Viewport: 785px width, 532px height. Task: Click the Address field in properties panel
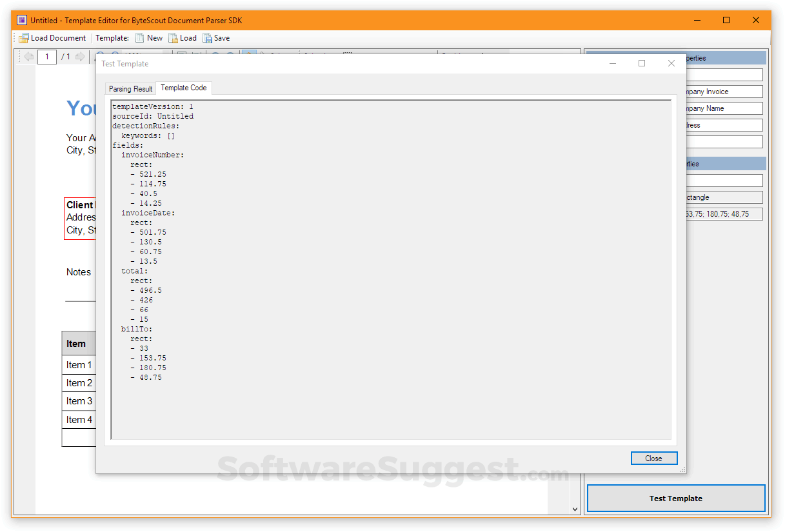coord(724,125)
